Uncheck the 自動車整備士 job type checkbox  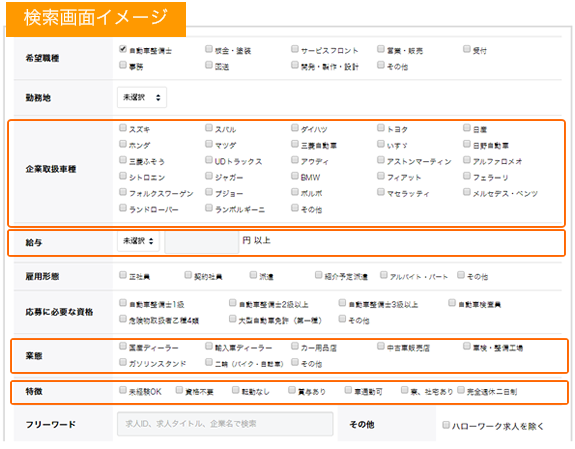click(123, 49)
